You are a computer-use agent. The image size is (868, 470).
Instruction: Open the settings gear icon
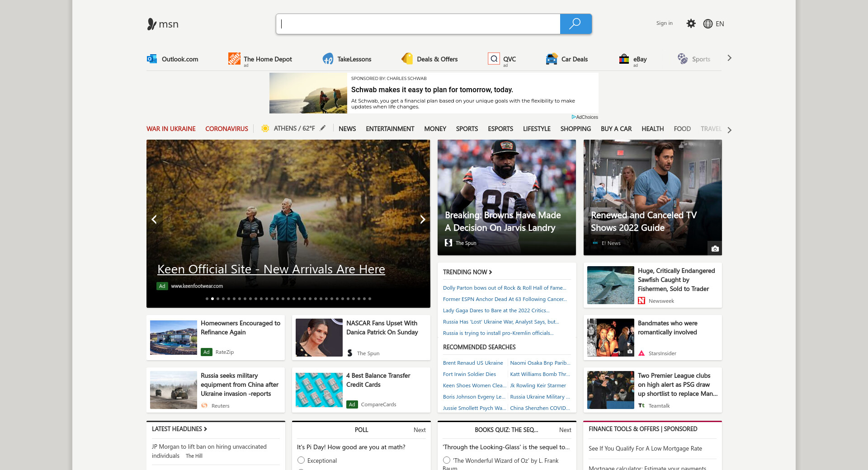click(x=691, y=23)
